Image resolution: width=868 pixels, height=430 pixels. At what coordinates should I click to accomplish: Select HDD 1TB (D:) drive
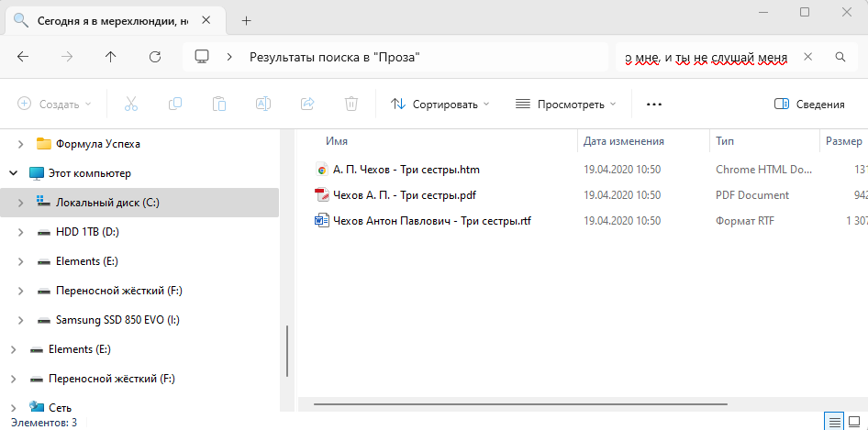click(x=87, y=233)
